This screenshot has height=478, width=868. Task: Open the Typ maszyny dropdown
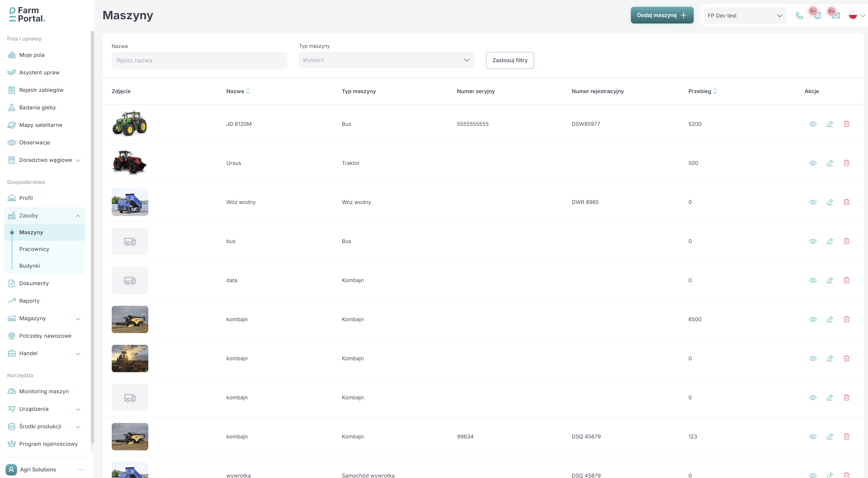(x=387, y=60)
